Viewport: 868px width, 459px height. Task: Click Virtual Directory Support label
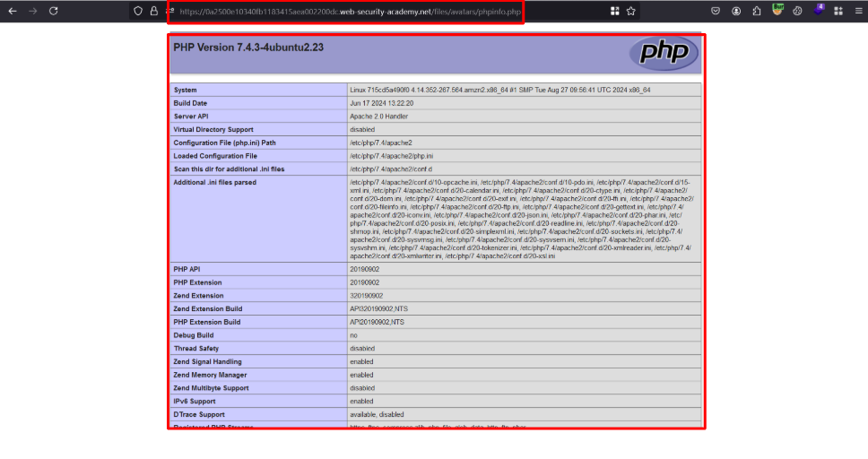213,130
